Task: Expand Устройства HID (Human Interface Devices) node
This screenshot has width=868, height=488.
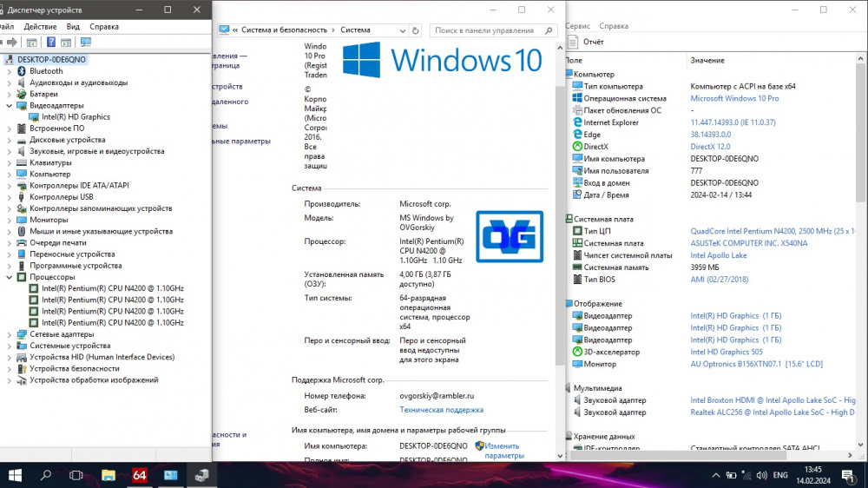Action: (x=9, y=357)
